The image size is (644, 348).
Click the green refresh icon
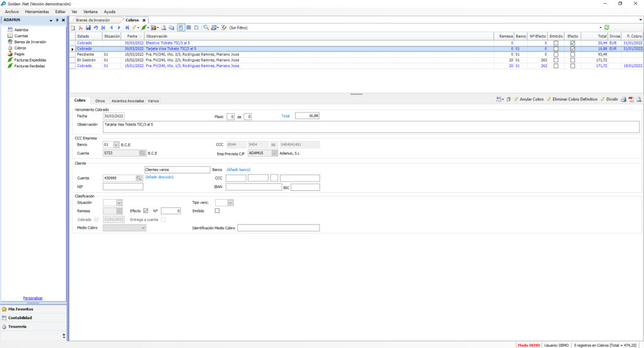pyautogui.click(x=607, y=28)
